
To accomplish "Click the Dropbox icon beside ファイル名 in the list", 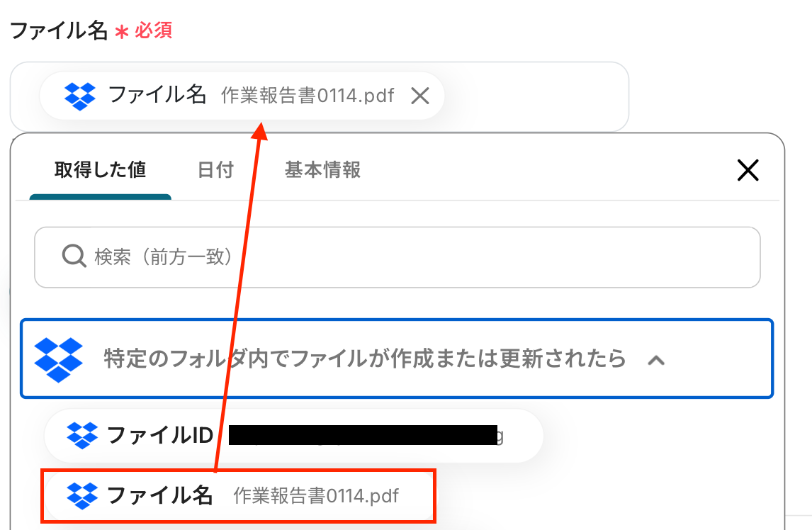I will click(x=82, y=496).
